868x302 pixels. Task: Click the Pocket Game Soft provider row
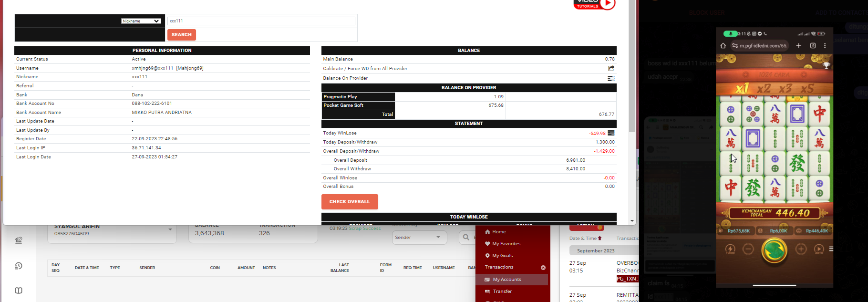469,105
